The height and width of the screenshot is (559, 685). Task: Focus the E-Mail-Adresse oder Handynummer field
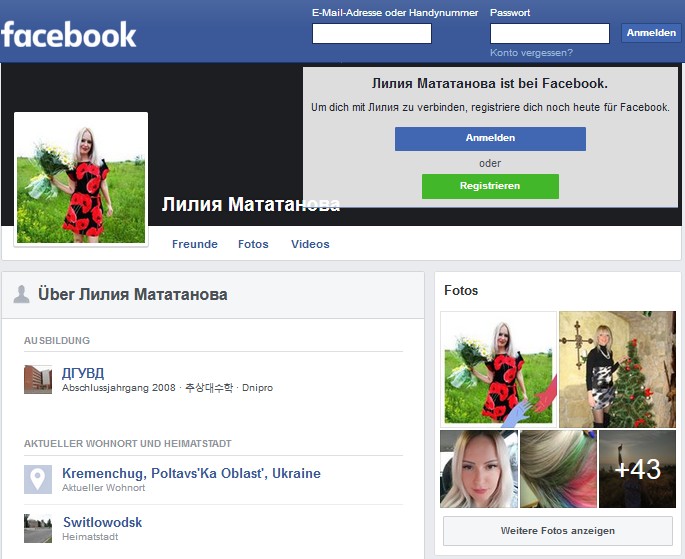coord(372,34)
